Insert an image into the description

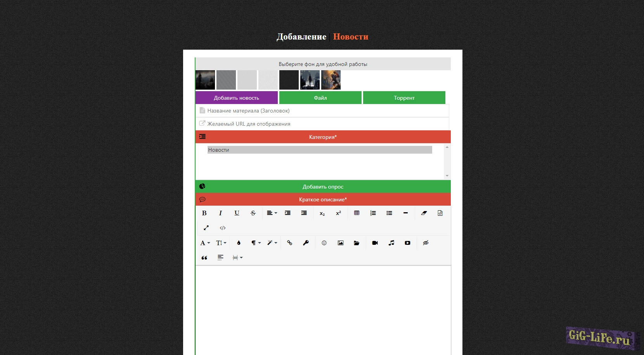pyautogui.click(x=340, y=243)
